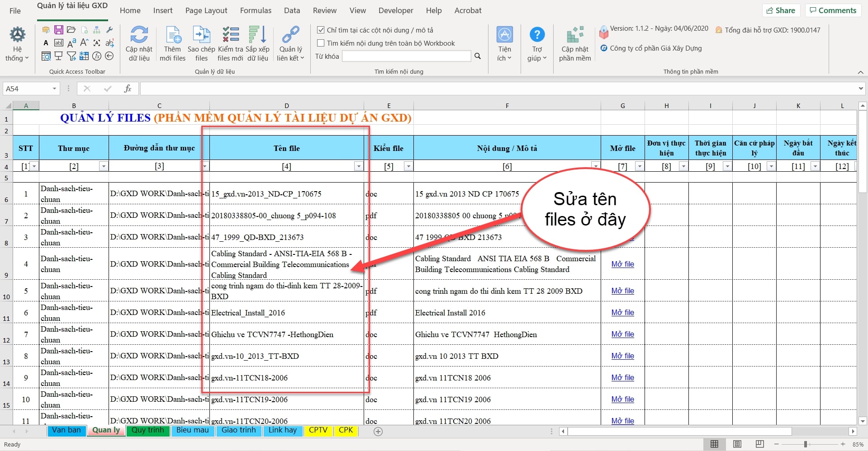This screenshot has height=451, width=868.
Task: Click the Thêm mới files icon
Action: pyautogui.click(x=173, y=35)
